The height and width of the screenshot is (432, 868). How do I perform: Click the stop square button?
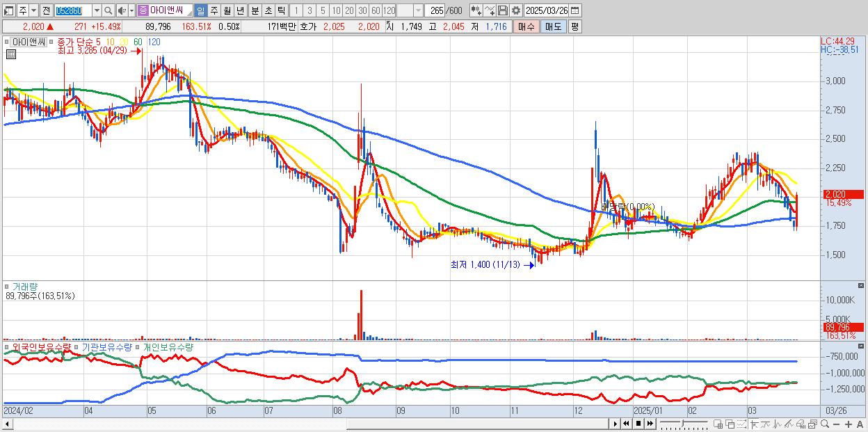click(638, 424)
